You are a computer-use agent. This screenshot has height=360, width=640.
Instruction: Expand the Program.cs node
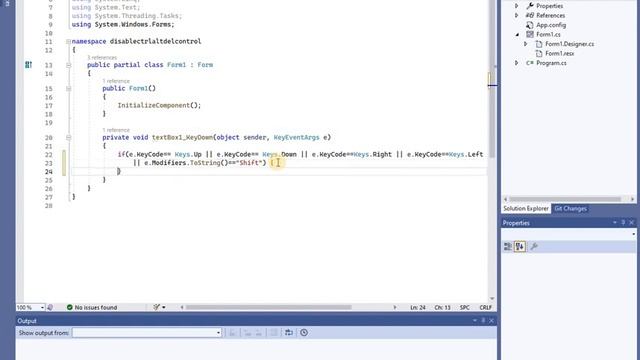[517, 63]
